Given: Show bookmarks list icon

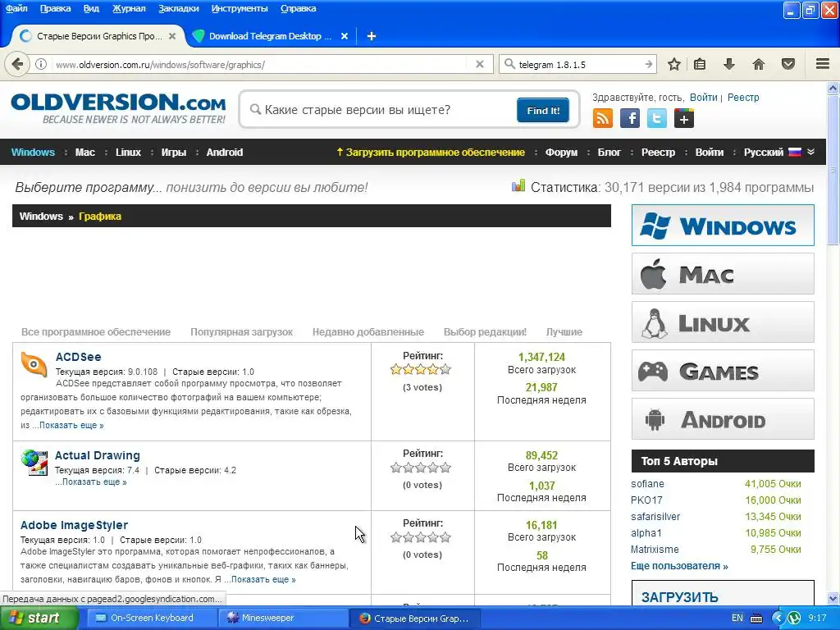Looking at the screenshot, I should coord(700,64).
